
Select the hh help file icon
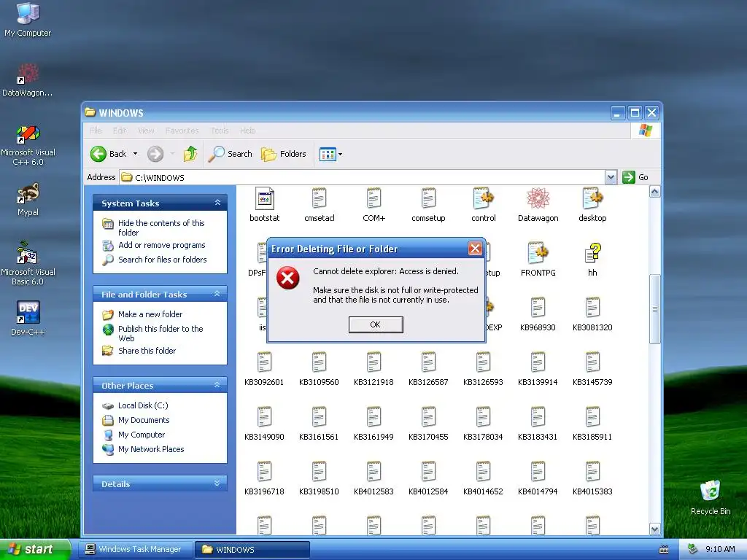[x=592, y=260]
